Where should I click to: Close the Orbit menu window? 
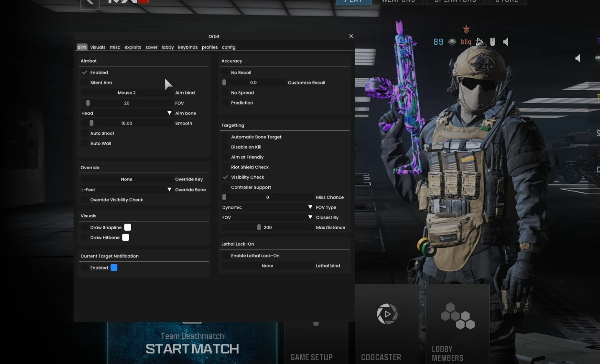pos(351,36)
